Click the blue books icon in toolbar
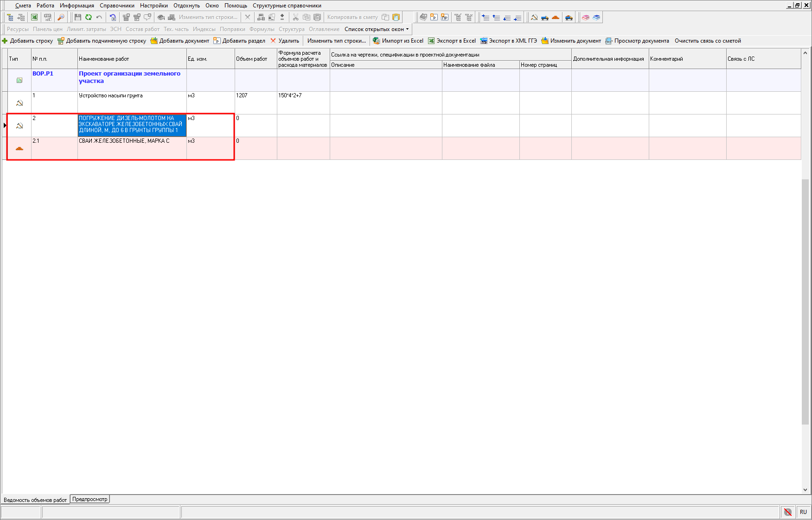Screen dimensions: 812x520 coord(596,17)
